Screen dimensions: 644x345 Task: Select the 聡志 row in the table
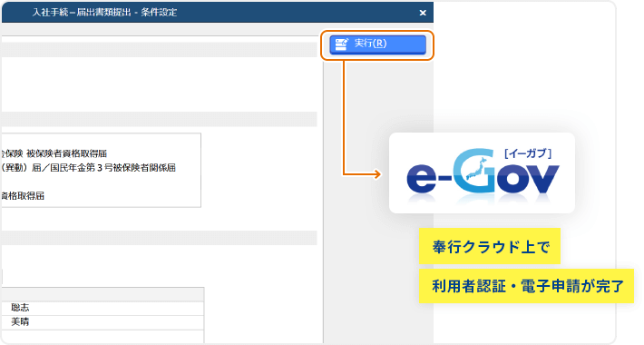click(102, 308)
